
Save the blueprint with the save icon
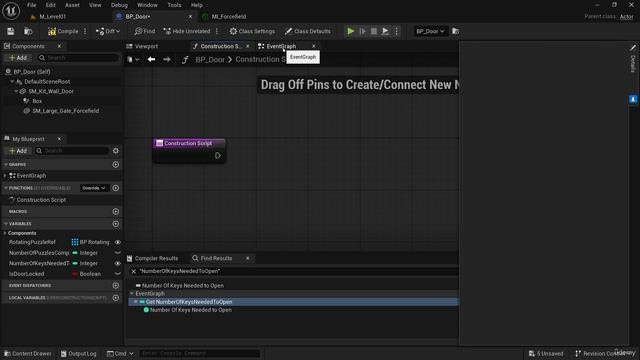coord(11,31)
